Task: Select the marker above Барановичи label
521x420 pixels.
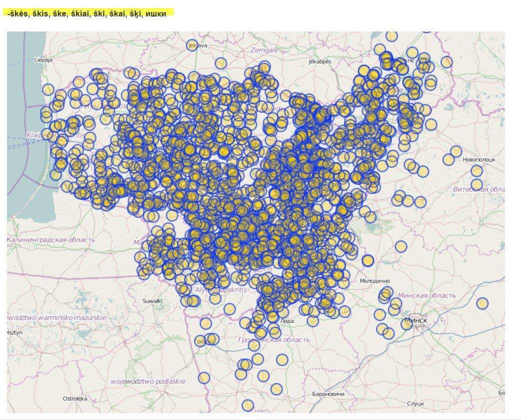Action: (276, 388)
